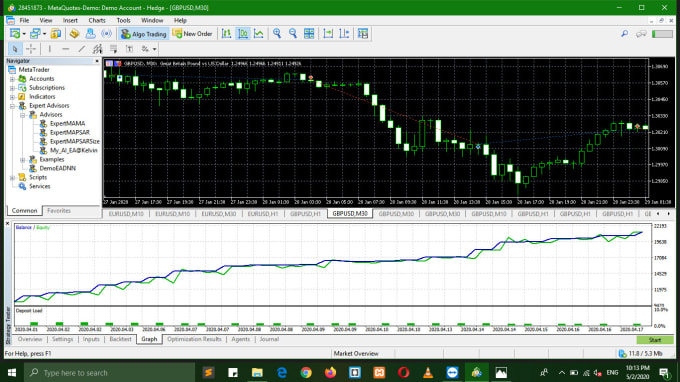The height and width of the screenshot is (382, 680).
Task: Collapse the Advisors folder node
Action: click(x=23, y=115)
